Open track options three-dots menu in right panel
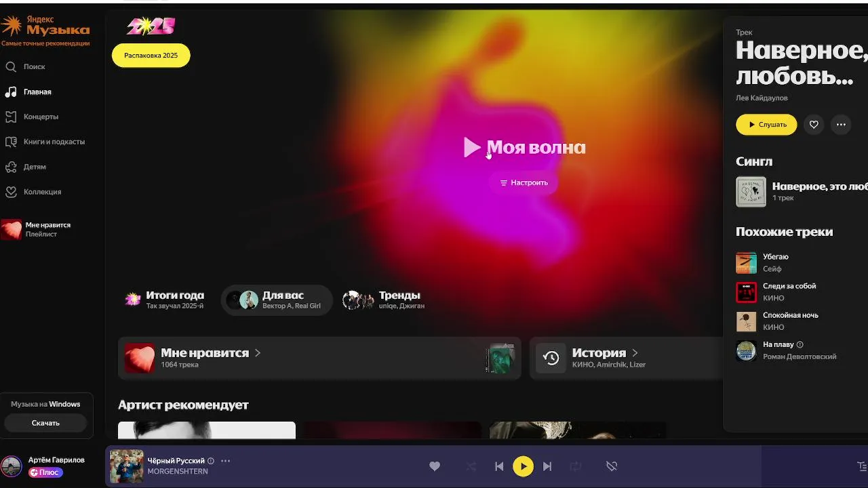Screen dimensions: 868x488 click(841, 125)
